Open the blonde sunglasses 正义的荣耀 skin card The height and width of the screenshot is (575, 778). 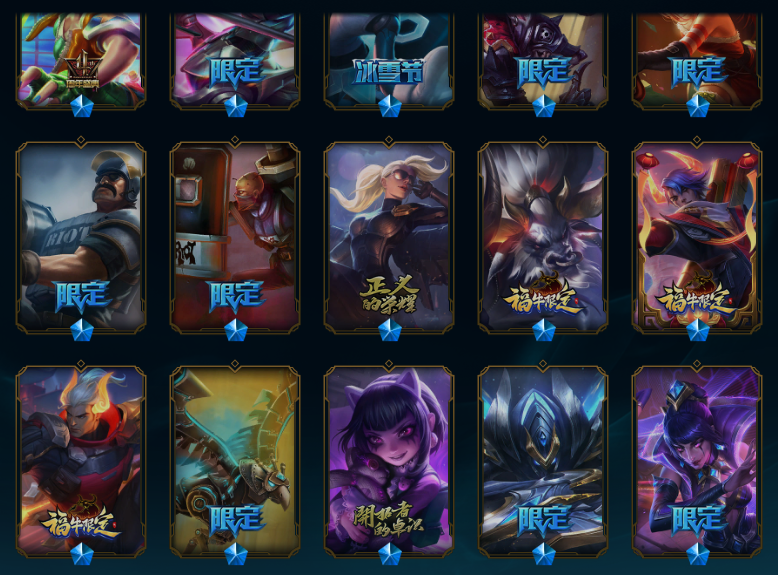click(x=389, y=237)
